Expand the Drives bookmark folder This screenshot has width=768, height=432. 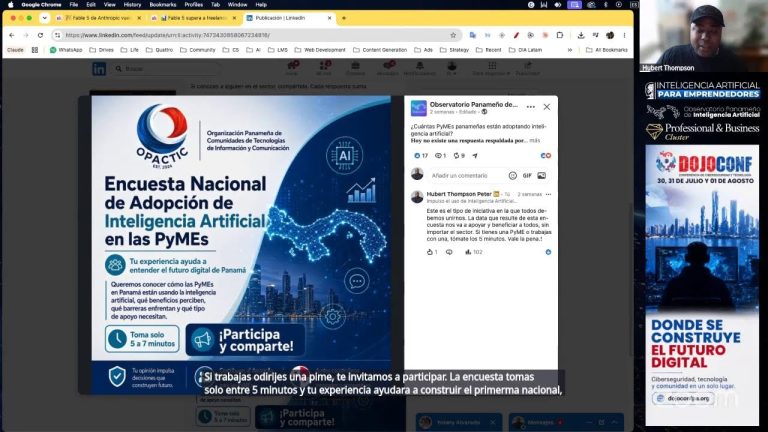pos(102,50)
